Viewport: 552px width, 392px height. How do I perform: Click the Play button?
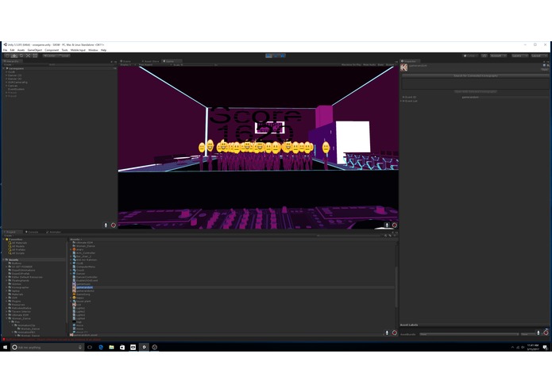click(268, 56)
